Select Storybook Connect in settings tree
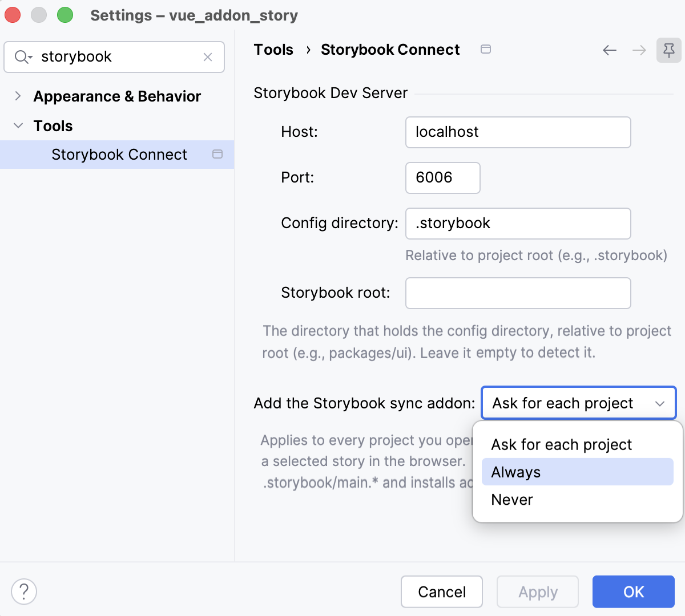The height and width of the screenshot is (616, 685). (117, 155)
